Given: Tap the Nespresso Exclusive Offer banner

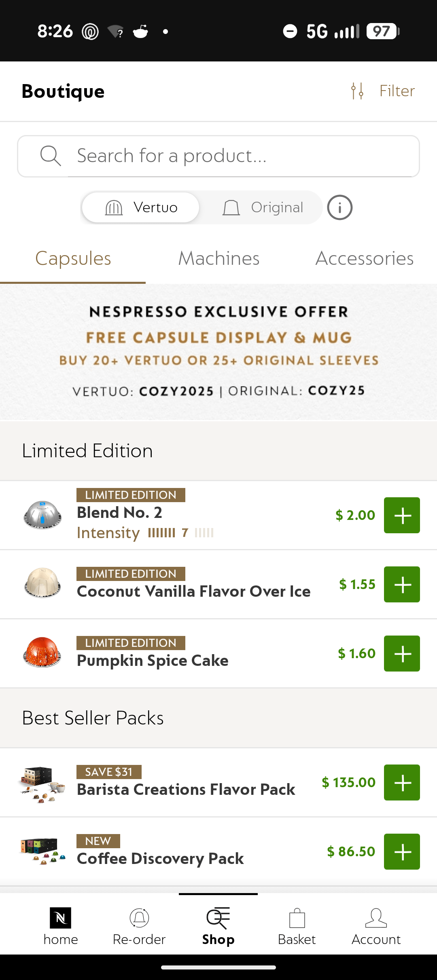Looking at the screenshot, I should 218,352.
